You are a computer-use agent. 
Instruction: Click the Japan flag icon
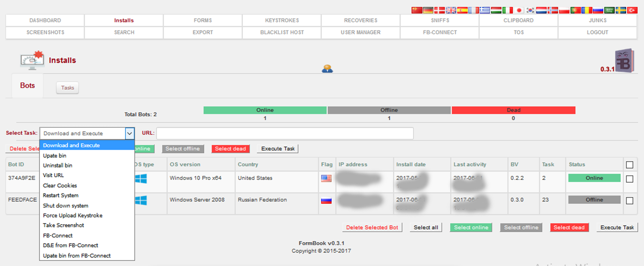coord(519,10)
